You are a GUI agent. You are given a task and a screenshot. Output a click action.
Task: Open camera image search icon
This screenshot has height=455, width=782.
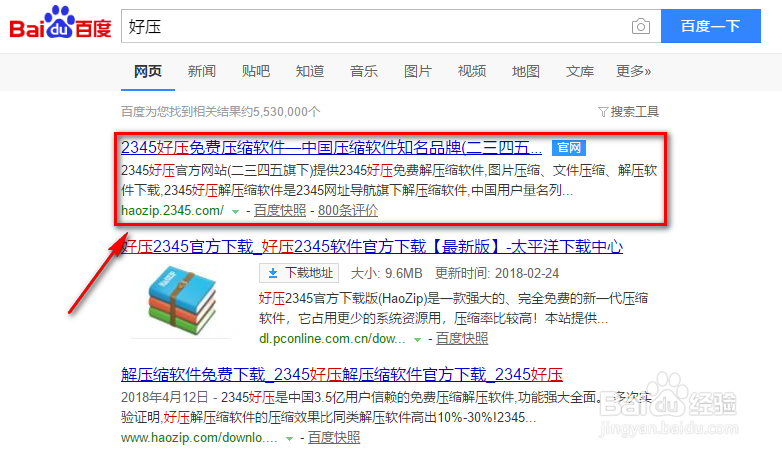pyautogui.click(x=640, y=26)
